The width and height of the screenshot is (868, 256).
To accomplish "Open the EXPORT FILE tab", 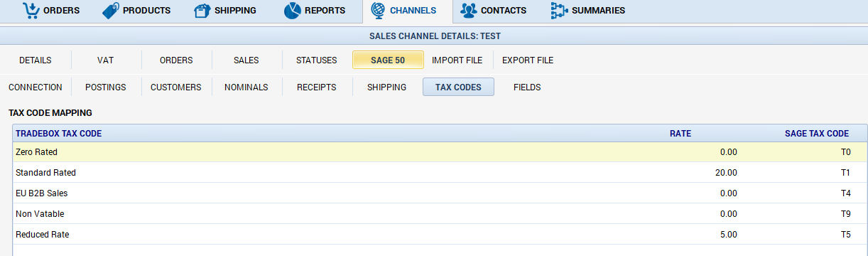I will (x=528, y=60).
